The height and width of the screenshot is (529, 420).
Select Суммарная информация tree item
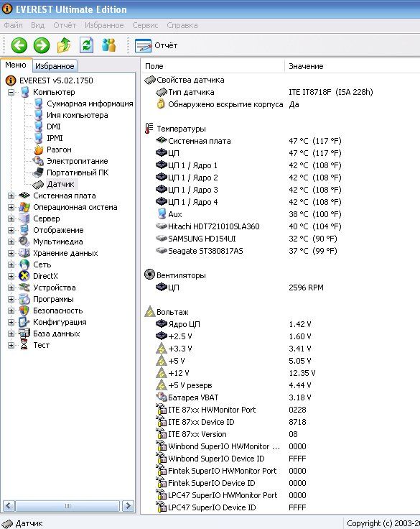point(90,103)
